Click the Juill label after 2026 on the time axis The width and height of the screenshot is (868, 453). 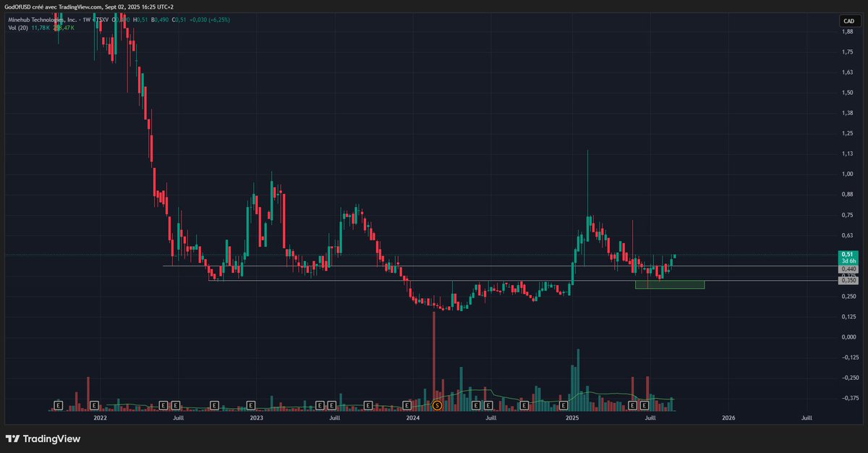[x=807, y=418]
